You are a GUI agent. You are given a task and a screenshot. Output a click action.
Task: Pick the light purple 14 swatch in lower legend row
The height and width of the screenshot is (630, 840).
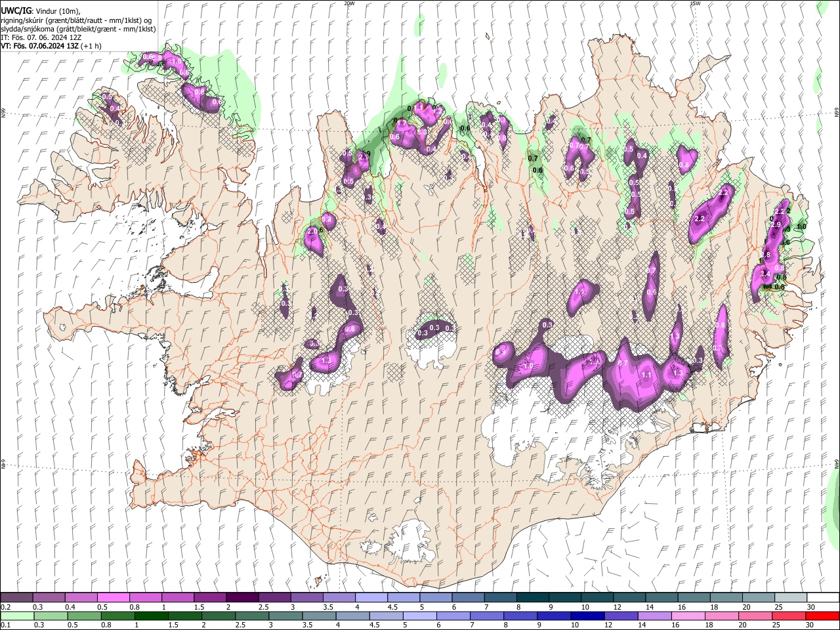(654, 616)
